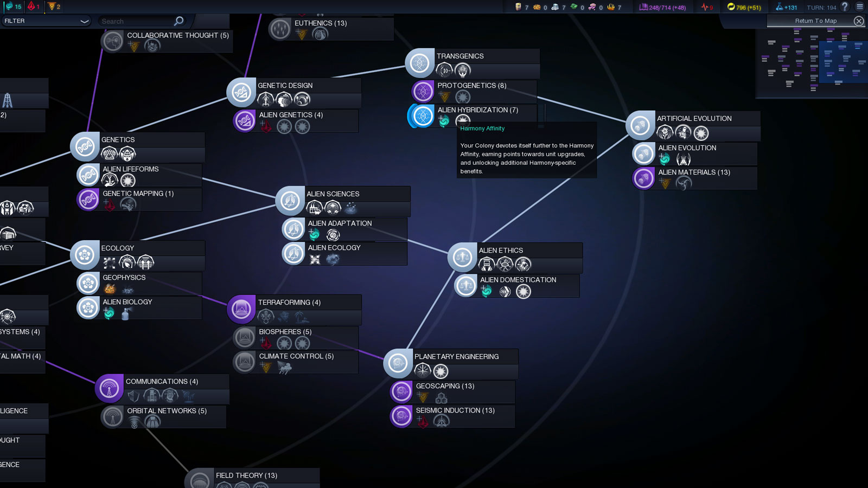Open the help question mark icon
Viewport: 868px width, 488px height.
[x=845, y=7]
